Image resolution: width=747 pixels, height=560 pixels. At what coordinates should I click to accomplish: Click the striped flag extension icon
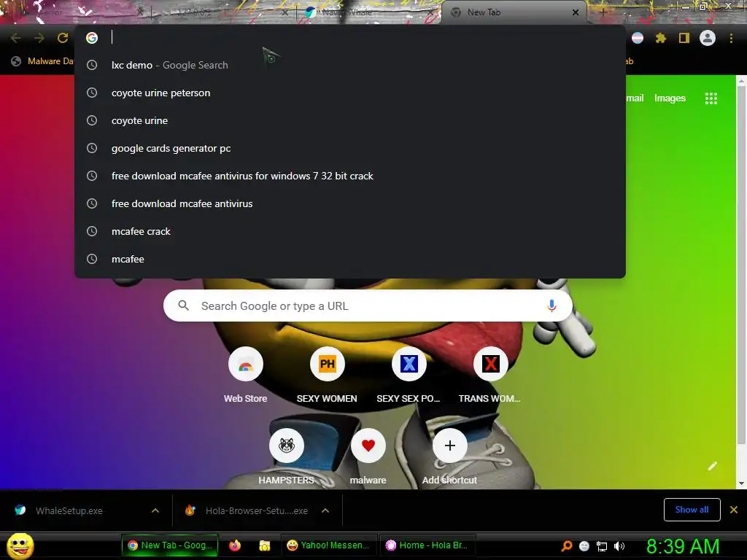tap(638, 38)
